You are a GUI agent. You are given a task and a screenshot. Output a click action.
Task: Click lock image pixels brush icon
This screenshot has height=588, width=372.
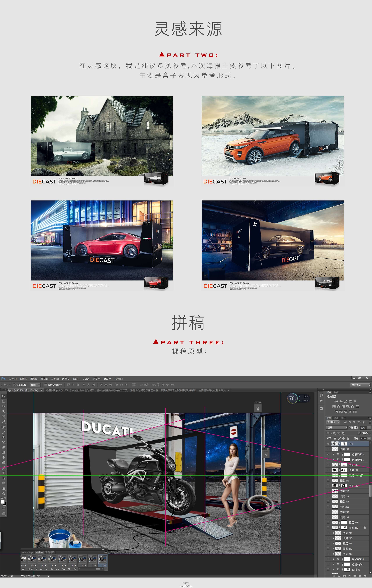pos(339,438)
